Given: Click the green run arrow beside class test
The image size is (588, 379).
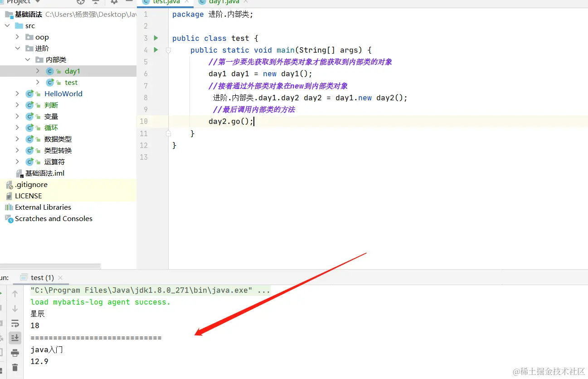Looking at the screenshot, I should point(156,38).
